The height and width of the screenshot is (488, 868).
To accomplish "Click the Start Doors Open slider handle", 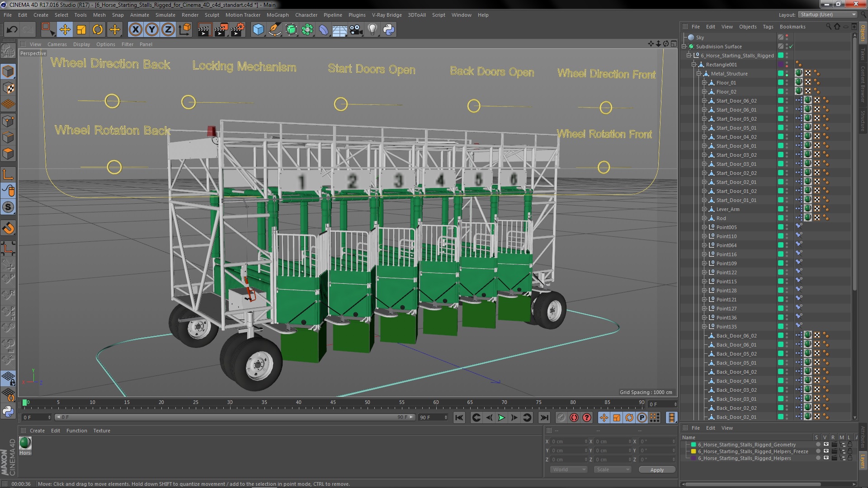I will click(341, 104).
